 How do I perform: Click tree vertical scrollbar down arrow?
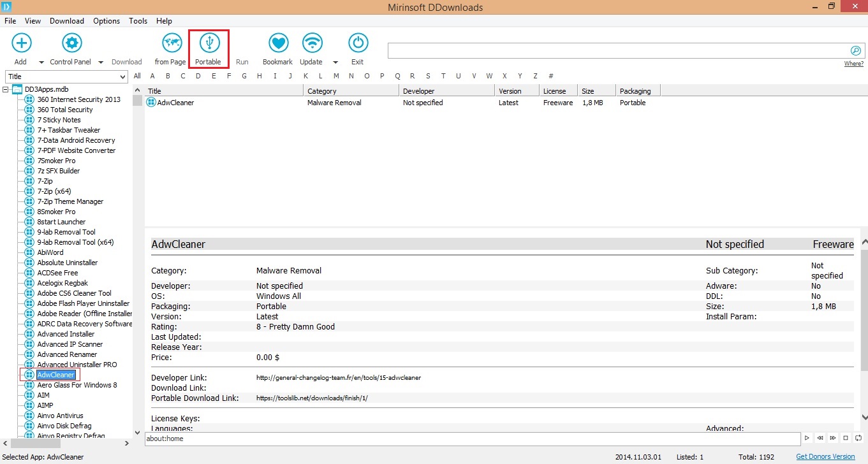point(137,433)
